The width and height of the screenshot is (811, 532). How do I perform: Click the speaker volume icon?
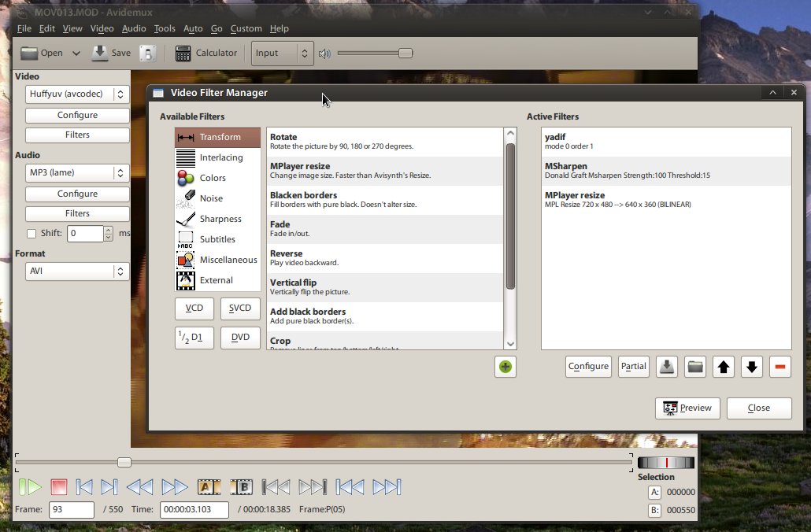pos(324,54)
